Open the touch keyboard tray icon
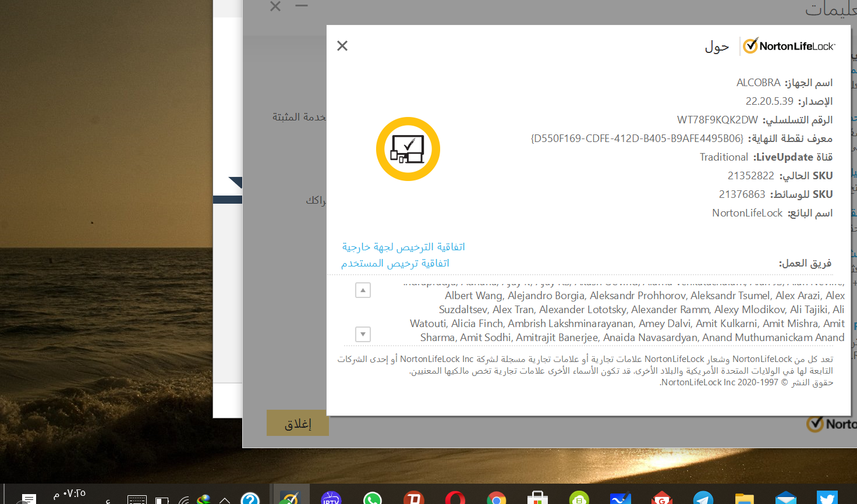Screen dimensions: 857x504 coord(137,499)
